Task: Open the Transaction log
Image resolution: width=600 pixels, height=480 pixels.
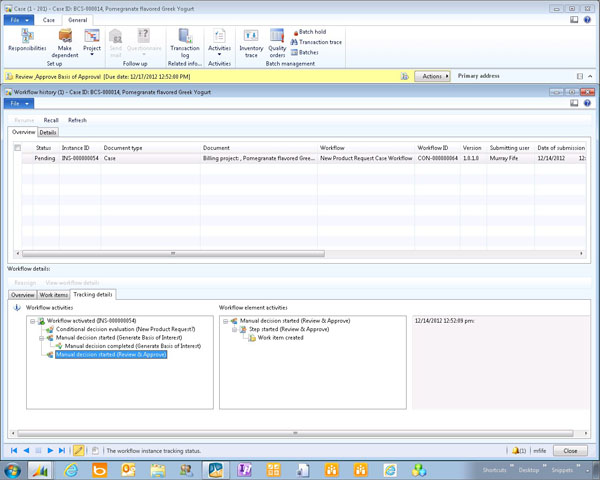Action: (185, 43)
